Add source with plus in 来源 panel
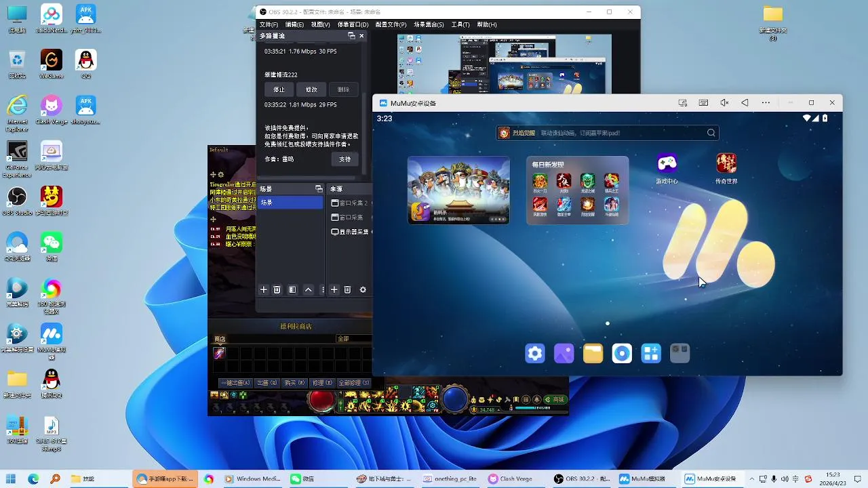The image size is (868, 488). [334, 289]
